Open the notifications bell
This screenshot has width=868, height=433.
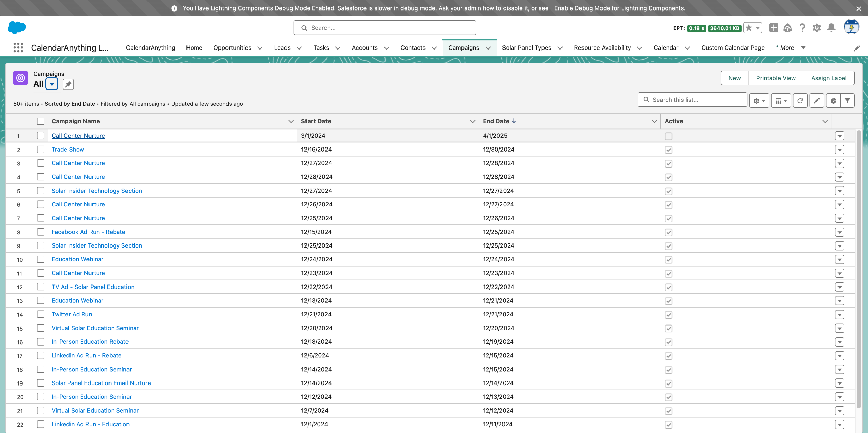831,28
